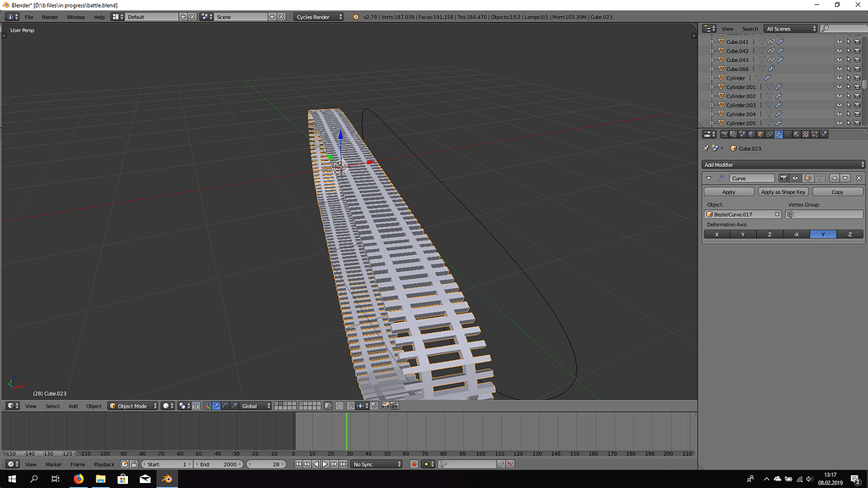Open the Object properties tab (orange cube)
Screen dimensions: 868x488
click(x=760, y=135)
